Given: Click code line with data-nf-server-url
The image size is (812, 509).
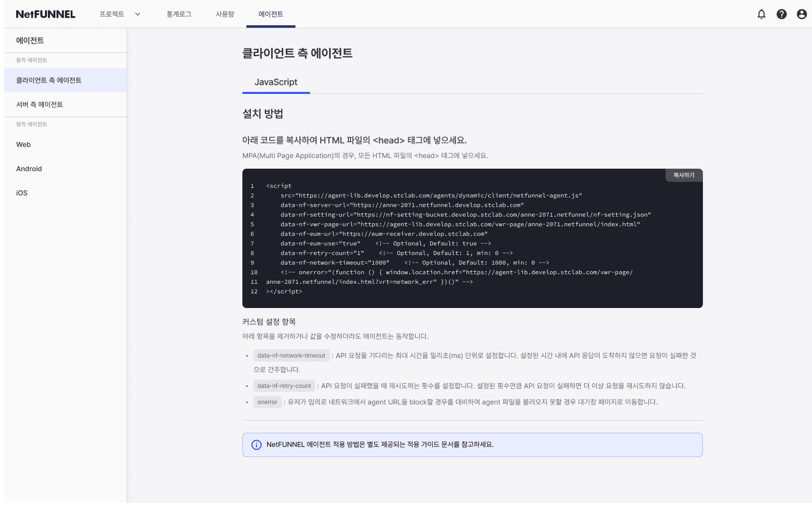Looking at the screenshot, I should 402,205.
